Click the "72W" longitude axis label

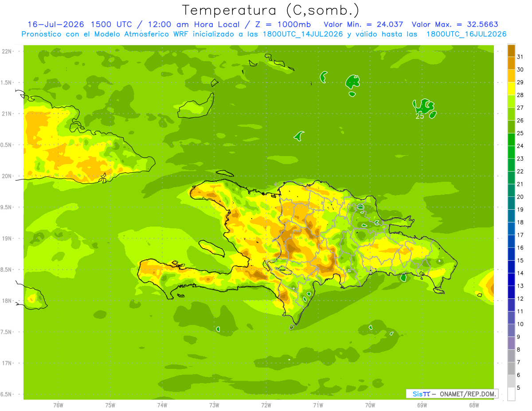point(266,405)
